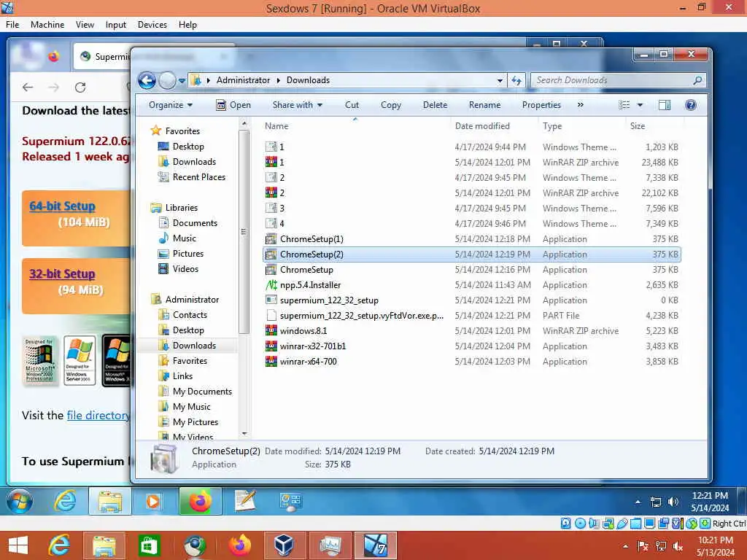Viewport: 747px width, 560px height.
Task: Click Firefox icon in Windows 7 taskbar
Action: [200, 502]
